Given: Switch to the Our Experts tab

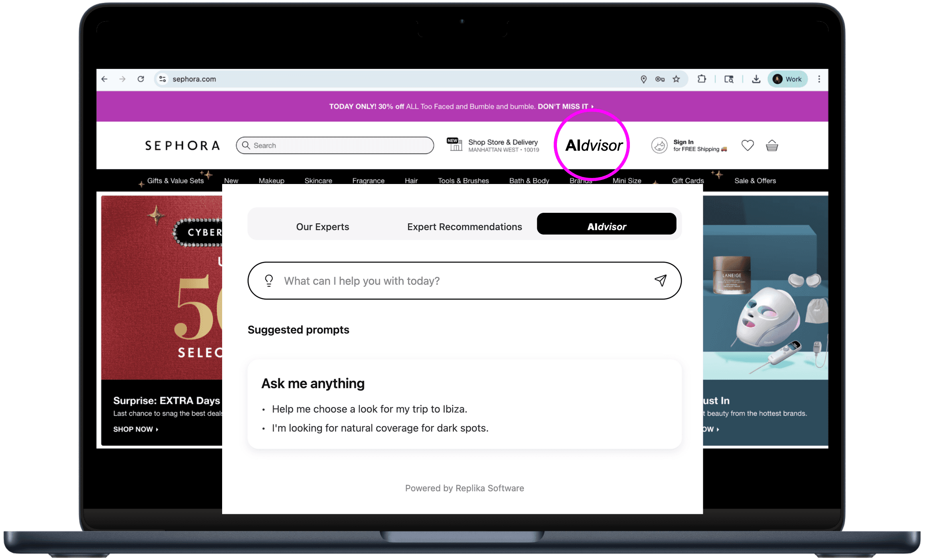Looking at the screenshot, I should point(322,226).
